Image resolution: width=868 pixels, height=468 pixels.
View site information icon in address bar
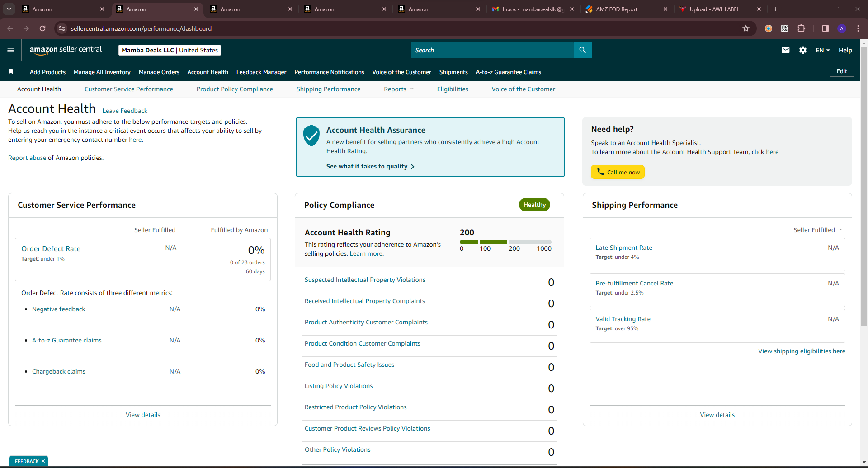click(x=62, y=28)
